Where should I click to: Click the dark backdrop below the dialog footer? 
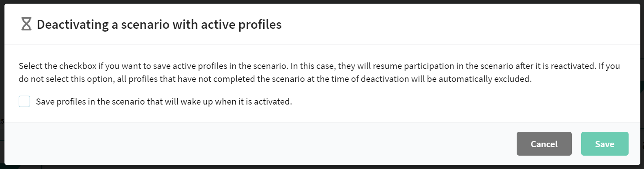[322, 167]
